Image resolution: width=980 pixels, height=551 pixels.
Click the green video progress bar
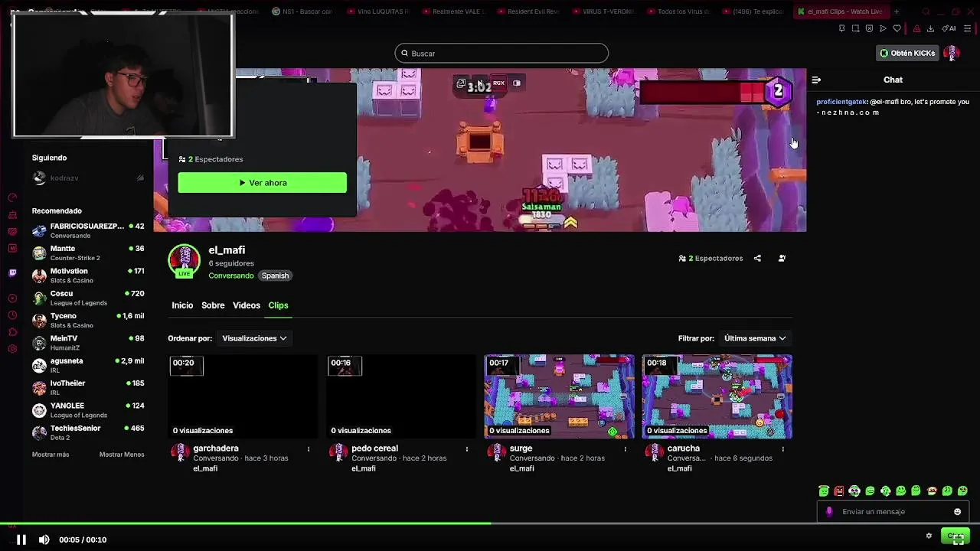pos(245,524)
